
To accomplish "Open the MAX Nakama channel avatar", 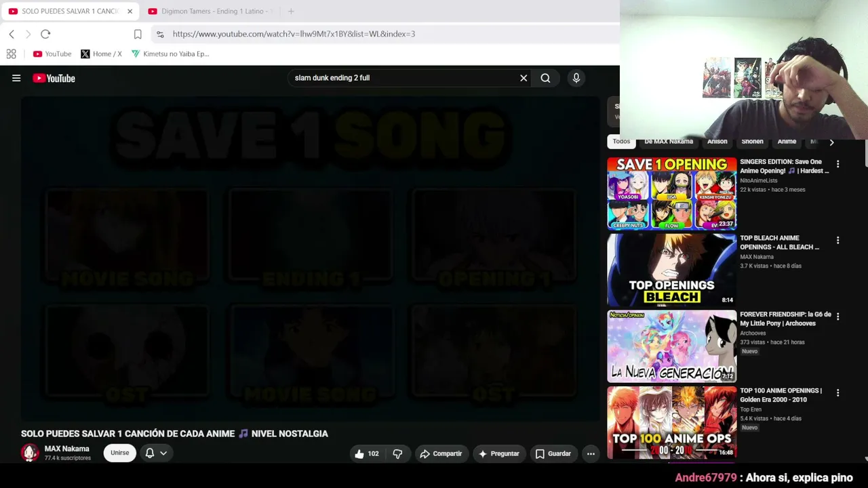I will point(30,453).
